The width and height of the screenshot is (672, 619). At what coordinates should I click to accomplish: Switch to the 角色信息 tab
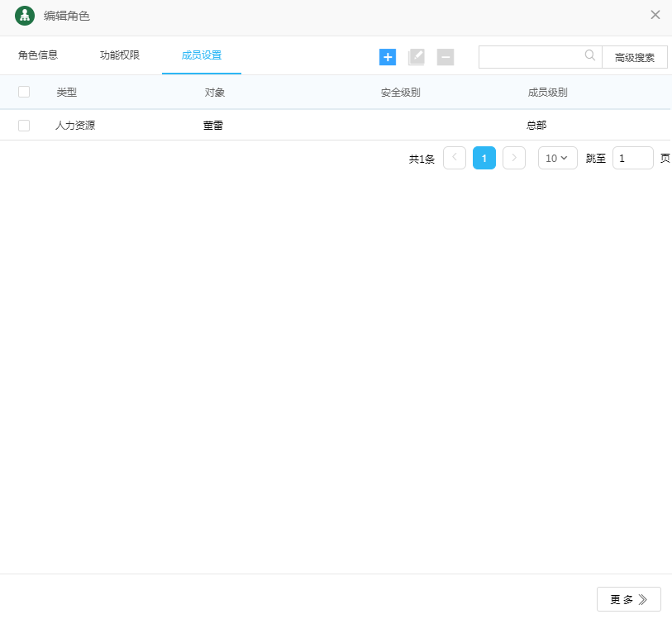pos(38,55)
